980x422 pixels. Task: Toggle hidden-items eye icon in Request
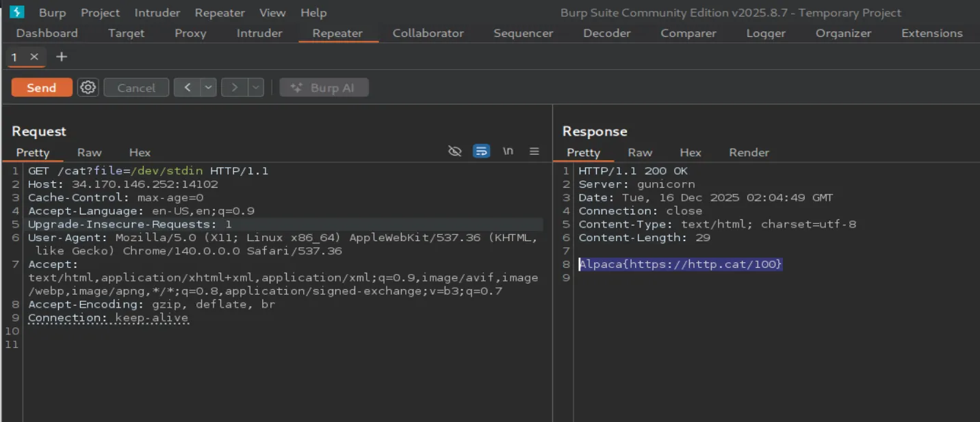click(454, 151)
